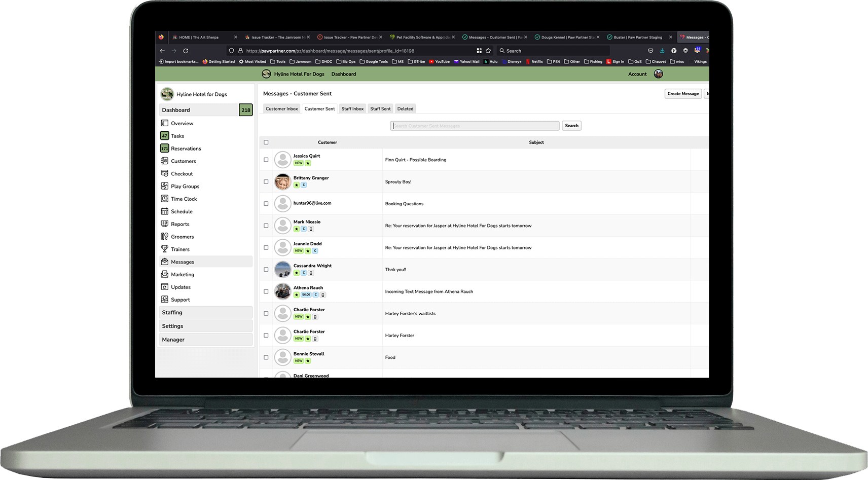Click the account profile avatar icon
Screen dimensions: 868x480
658,74
